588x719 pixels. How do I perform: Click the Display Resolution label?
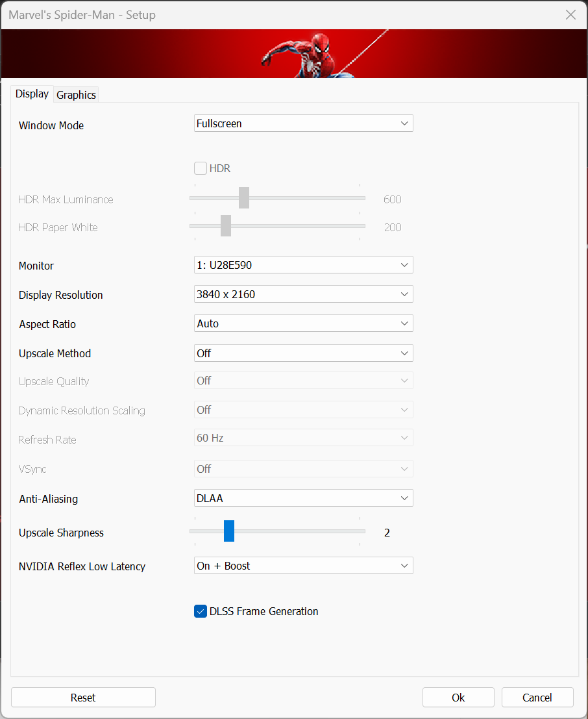tap(61, 296)
